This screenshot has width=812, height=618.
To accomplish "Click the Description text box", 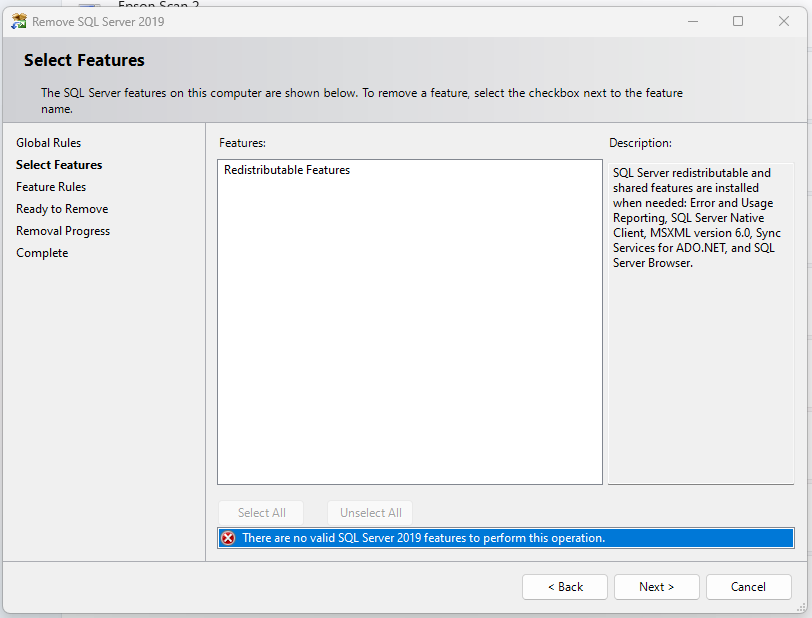I will click(x=701, y=324).
